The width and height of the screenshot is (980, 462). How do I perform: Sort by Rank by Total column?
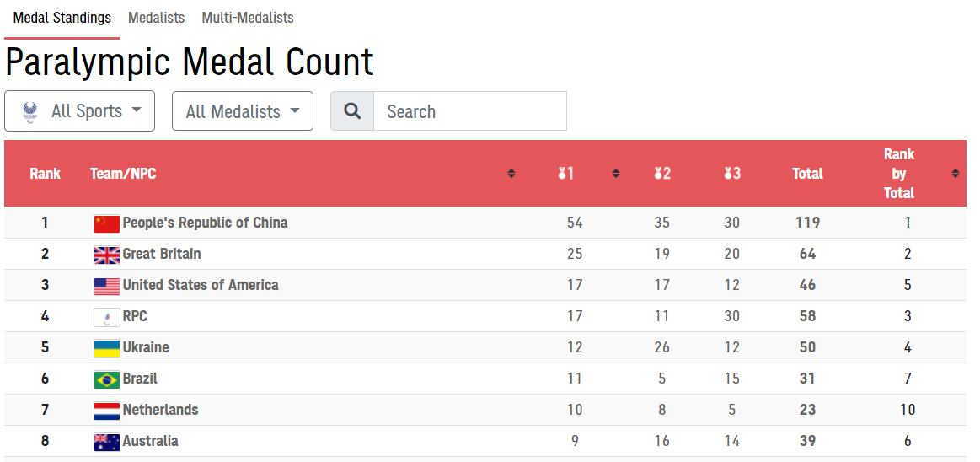click(x=955, y=174)
